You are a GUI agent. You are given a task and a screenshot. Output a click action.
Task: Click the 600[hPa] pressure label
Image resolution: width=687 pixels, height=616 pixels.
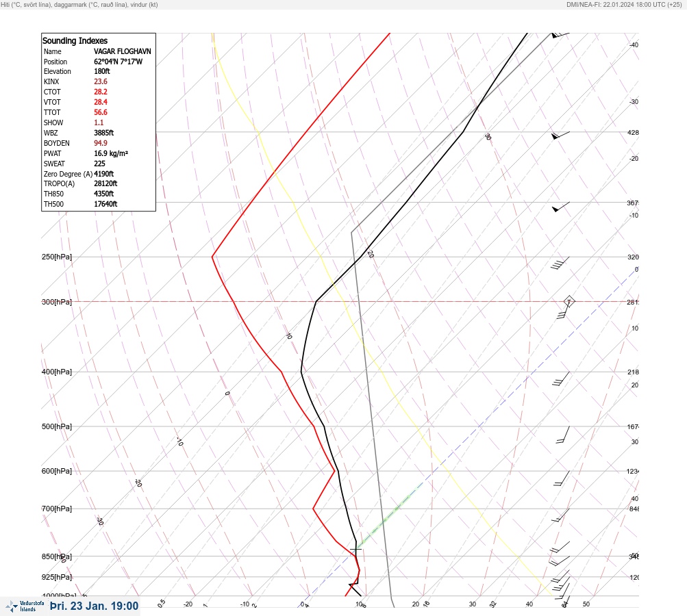click(x=57, y=471)
